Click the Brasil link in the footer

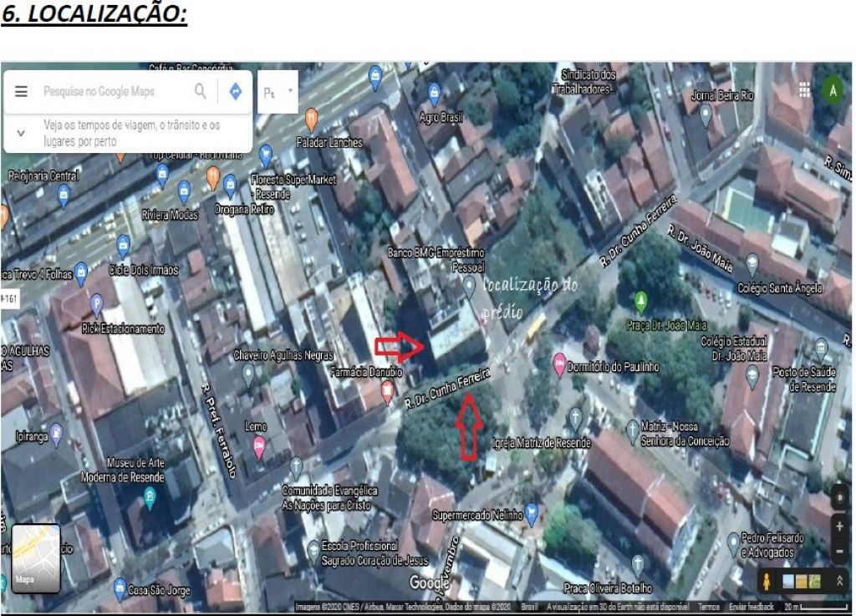[x=529, y=607]
